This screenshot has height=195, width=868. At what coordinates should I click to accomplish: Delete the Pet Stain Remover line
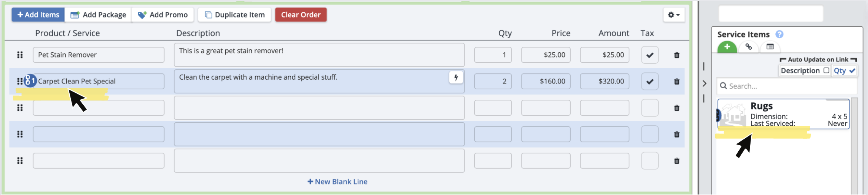pos(676,55)
